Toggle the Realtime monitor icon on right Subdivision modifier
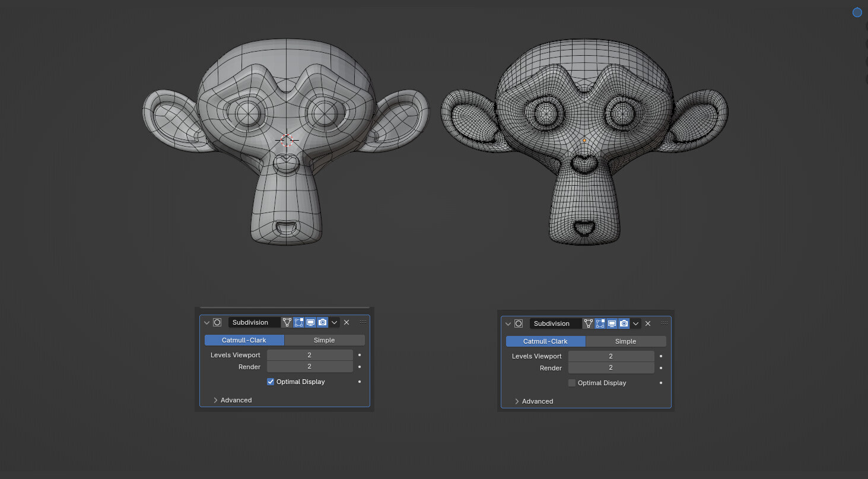The image size is (868, 479). [x=612, y=323]
